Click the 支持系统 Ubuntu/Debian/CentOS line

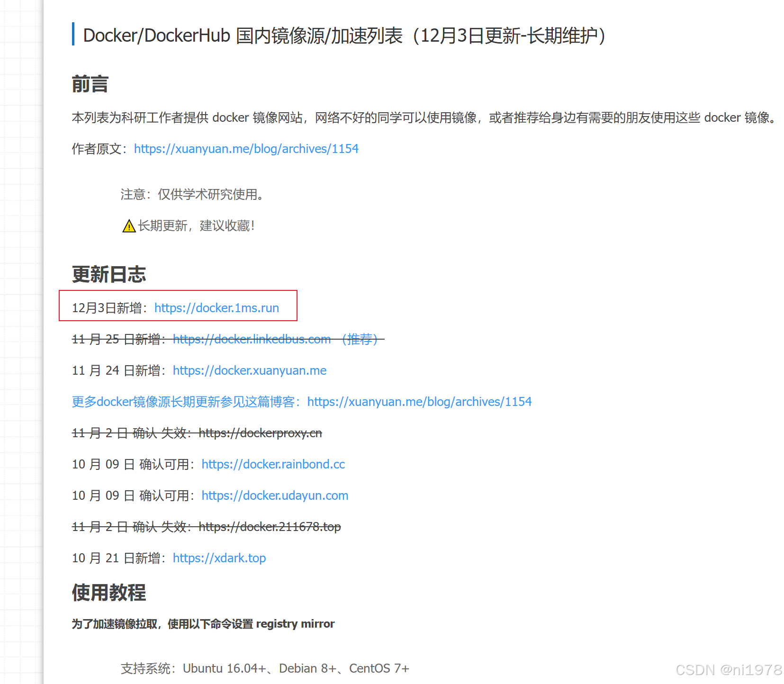point(264,668)
